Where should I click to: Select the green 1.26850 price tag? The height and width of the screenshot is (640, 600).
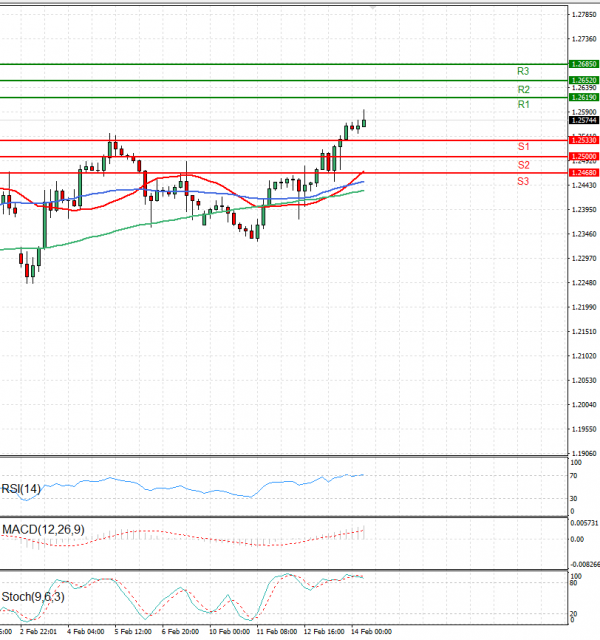584,64
